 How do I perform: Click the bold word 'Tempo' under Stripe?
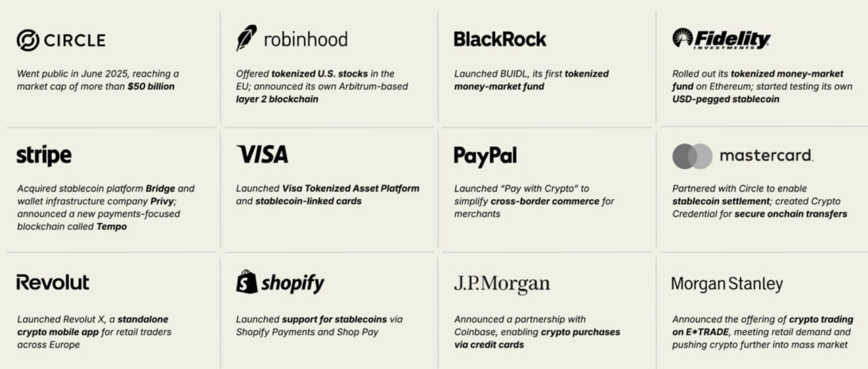tap(113, 227)
